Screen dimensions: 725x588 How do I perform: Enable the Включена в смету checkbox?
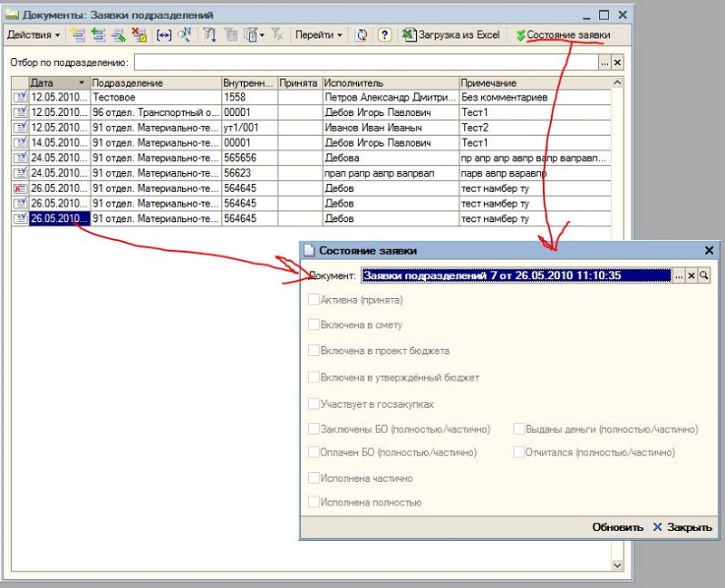[x=314, y=324]
